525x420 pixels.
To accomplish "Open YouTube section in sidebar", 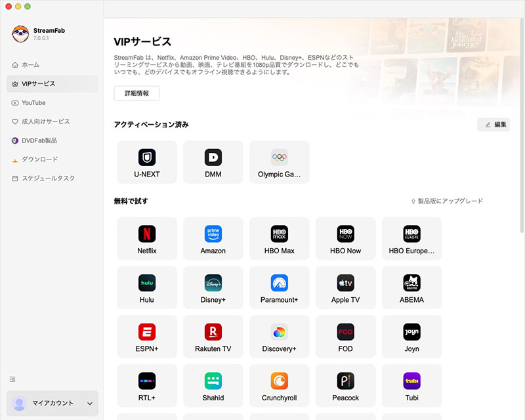I will coord(33,103).
